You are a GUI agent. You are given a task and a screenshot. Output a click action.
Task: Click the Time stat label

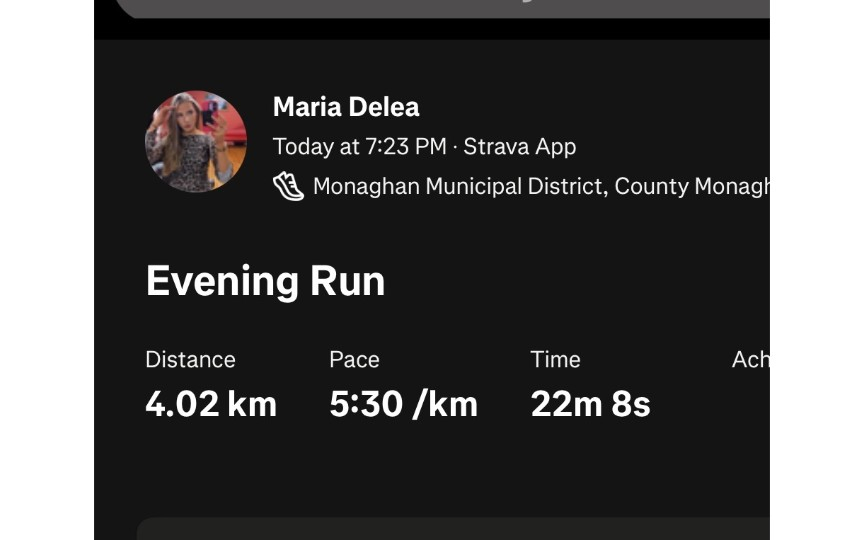pyautogui.click(x=555, y=359)
